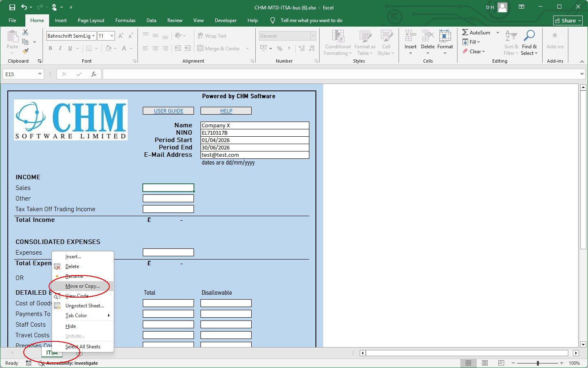Click zoom in plus button
Viewport: 588px width, 368px height.
pos(561,363)
